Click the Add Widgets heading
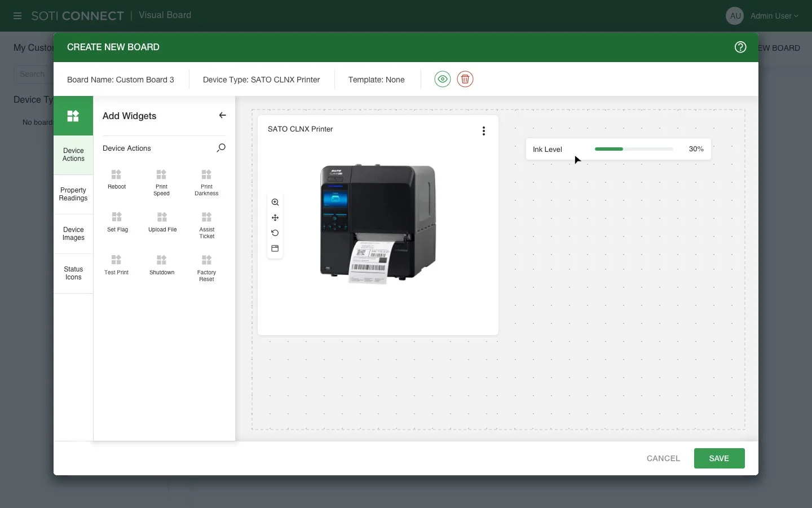 (x=129, y=116)
